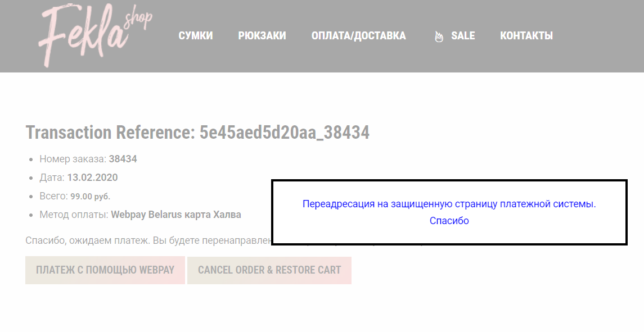Click the Fekla shop logo

95,35
